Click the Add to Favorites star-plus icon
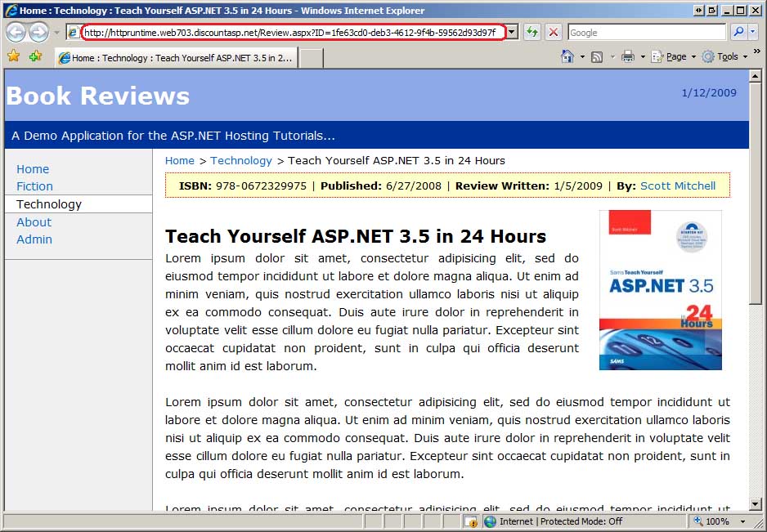Viewport: 767px width, 532px height. click(35, 56)
